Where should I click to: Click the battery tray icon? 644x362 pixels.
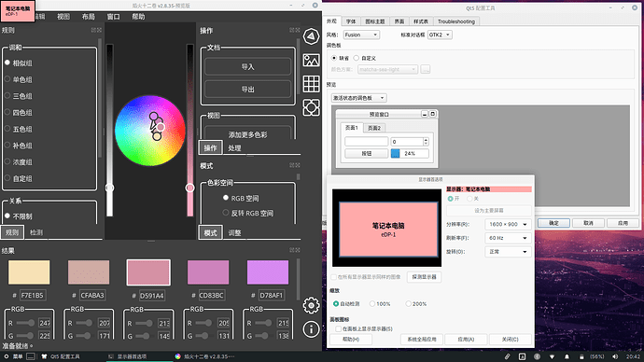[x=581, y=356]
